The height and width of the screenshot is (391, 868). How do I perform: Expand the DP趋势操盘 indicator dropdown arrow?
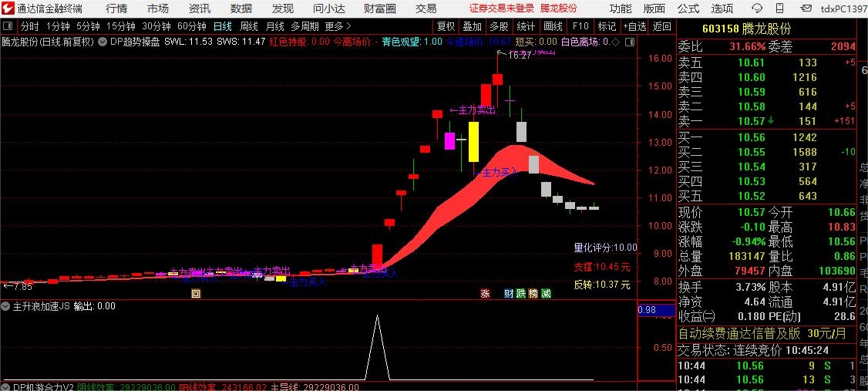tap(103, 42)
